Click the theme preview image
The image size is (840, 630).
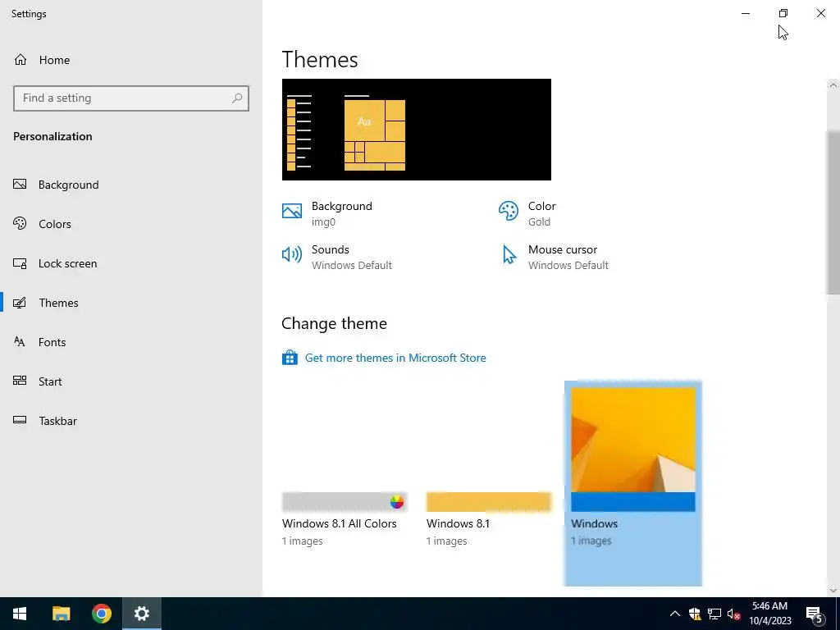coord(416,130)
